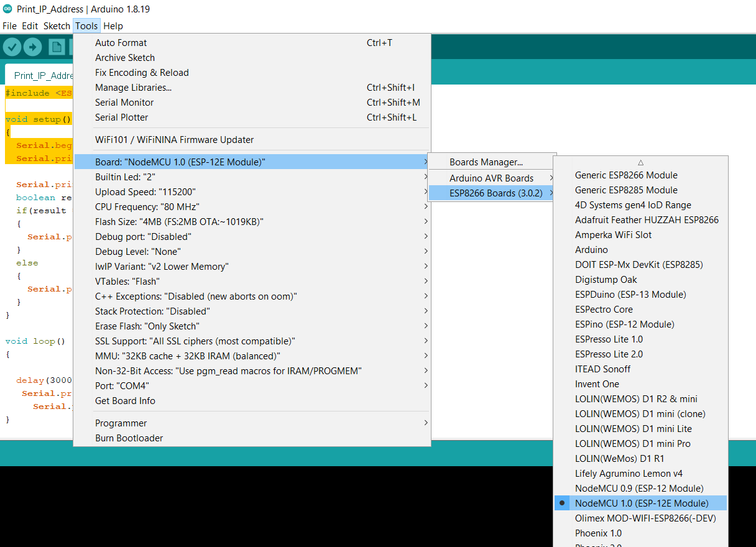Select DOIT ESP-Mx DevKit (ESP8285)
Screen dimensions: 756x547
coord(640,265)
